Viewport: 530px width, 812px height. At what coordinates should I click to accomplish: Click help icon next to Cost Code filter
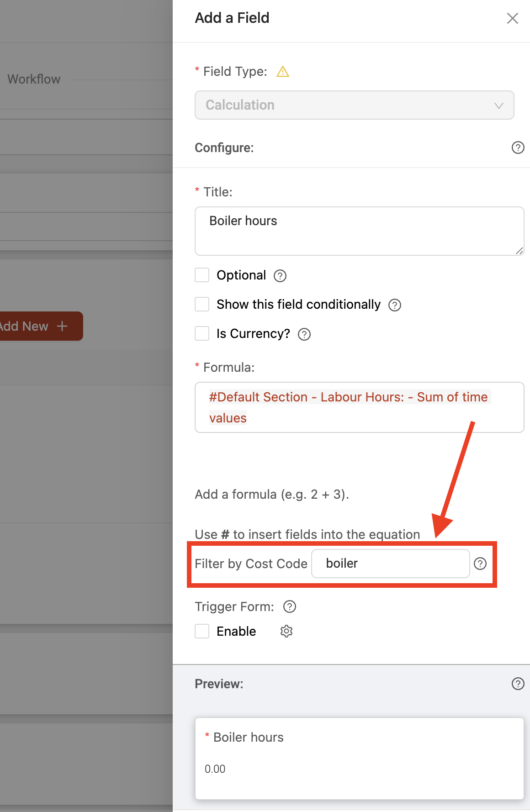coord(480,564)
